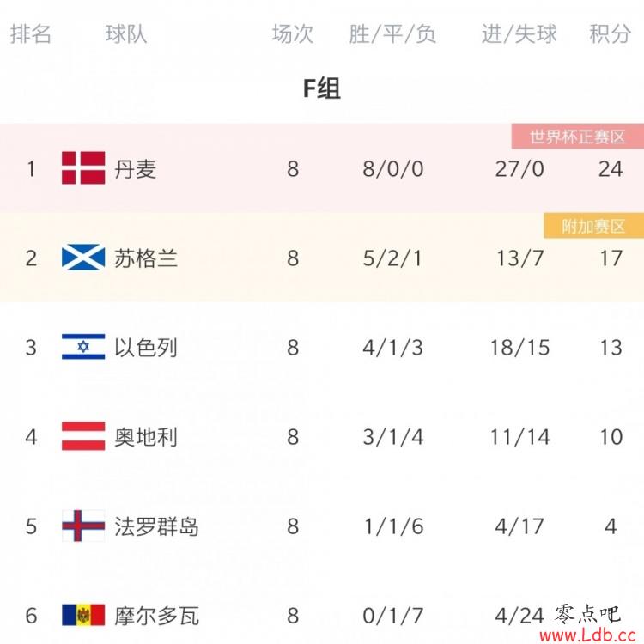Click the Austria flag icon
The height and width of the screenshot is (644, 644).
pos(83,436)
